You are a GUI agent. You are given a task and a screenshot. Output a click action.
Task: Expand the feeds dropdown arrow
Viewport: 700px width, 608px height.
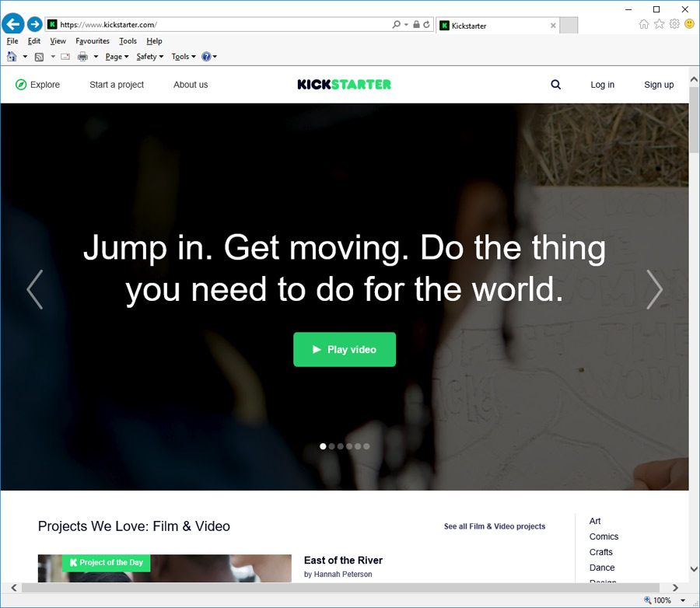(x=53, y=57)
